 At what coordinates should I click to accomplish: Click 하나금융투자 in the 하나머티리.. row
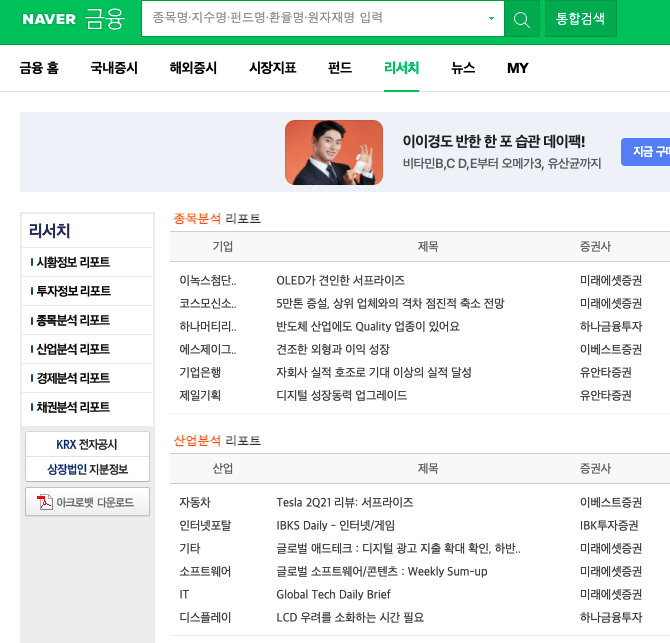tap(611, 327)
